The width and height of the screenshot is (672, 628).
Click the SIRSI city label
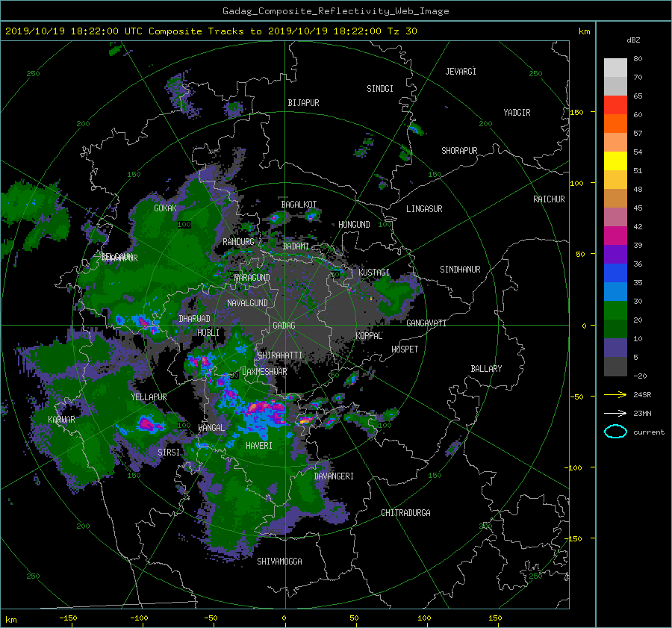[x=169, y=453]
